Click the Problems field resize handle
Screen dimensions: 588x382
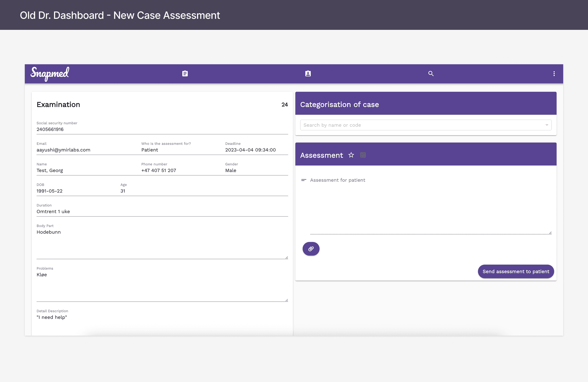click(x=286, y=300)
